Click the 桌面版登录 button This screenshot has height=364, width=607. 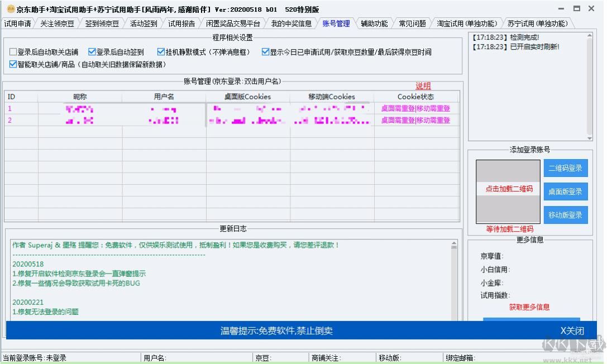[566, 191]
